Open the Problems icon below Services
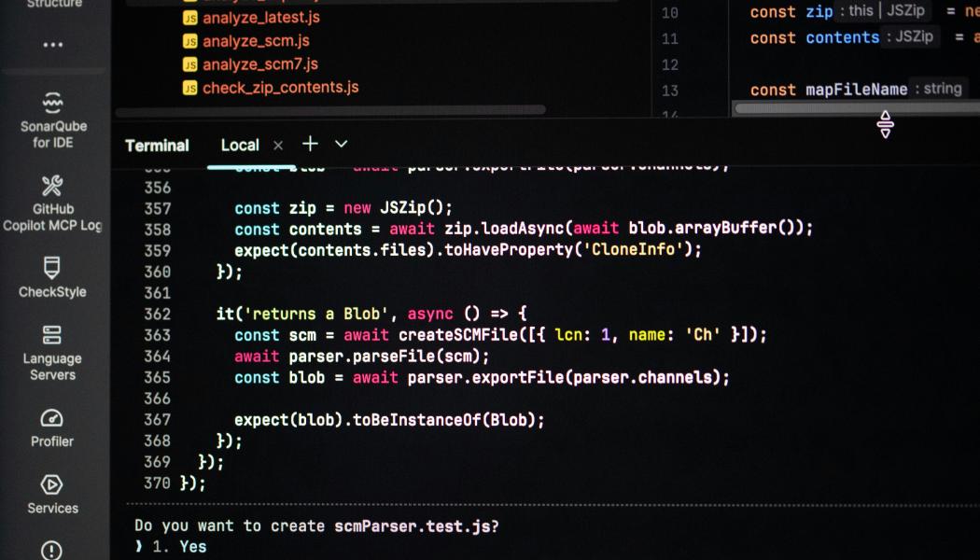The image size is (980, 560). (x=52, y=550)
